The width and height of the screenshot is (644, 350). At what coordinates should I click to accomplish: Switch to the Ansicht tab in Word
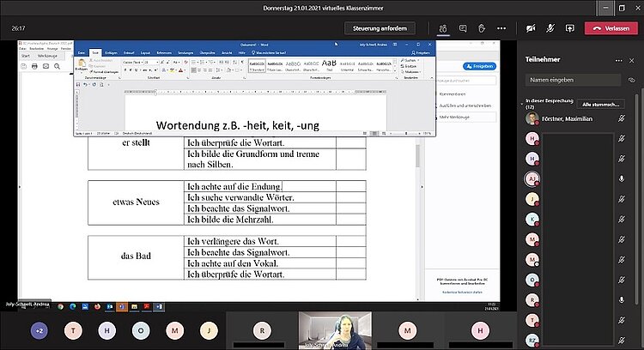(x=228, y=52)
